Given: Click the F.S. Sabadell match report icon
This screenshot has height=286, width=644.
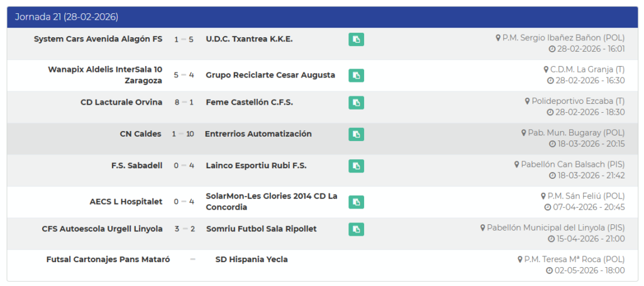Looking at the screenshot, I should tap(356, 166).
